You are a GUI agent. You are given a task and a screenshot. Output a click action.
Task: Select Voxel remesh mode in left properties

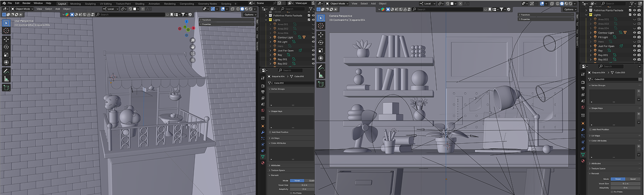(x=297, y=180)
